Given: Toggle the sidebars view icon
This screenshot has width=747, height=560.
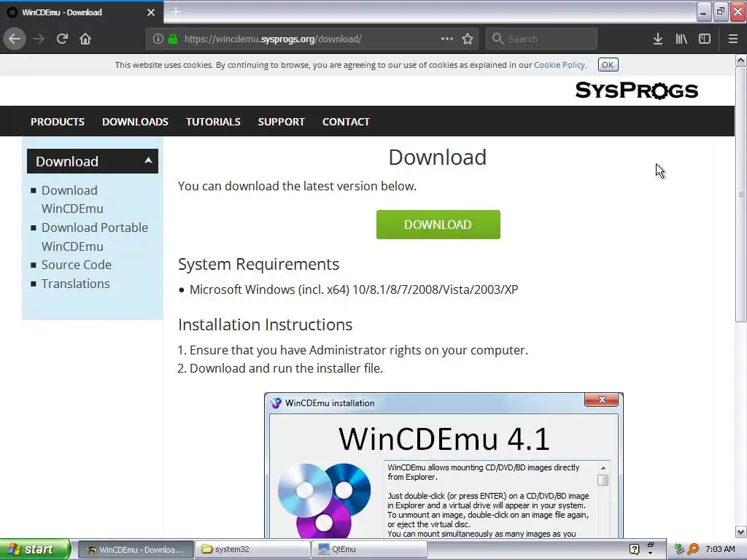Looking at the screenshot, I should pyautogui.click(x=705, y=39).
